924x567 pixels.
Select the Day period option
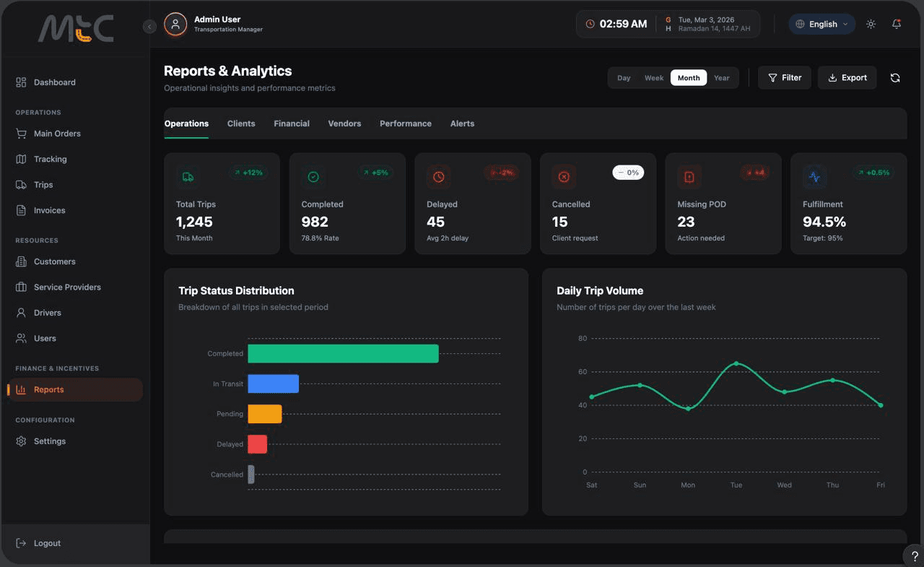[624, 78]
